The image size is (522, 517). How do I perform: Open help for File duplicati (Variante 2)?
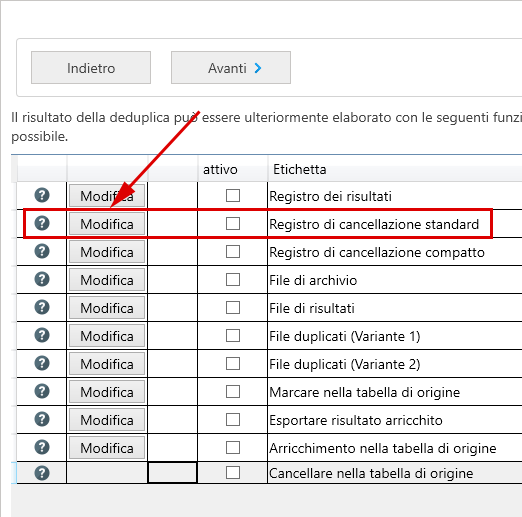[42, 363]
